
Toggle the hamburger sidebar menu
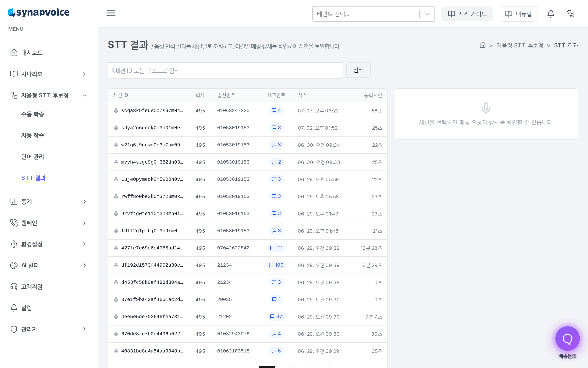click(111, 13)
